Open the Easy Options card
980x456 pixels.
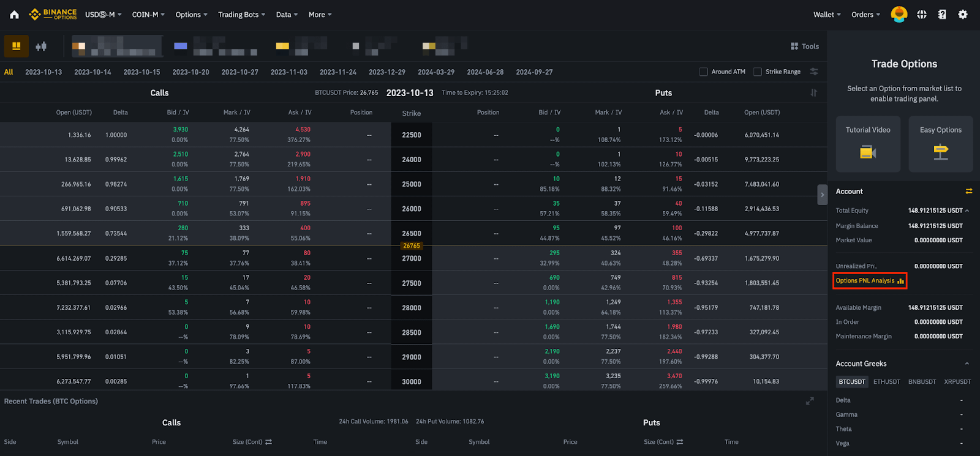pos(941,144)
